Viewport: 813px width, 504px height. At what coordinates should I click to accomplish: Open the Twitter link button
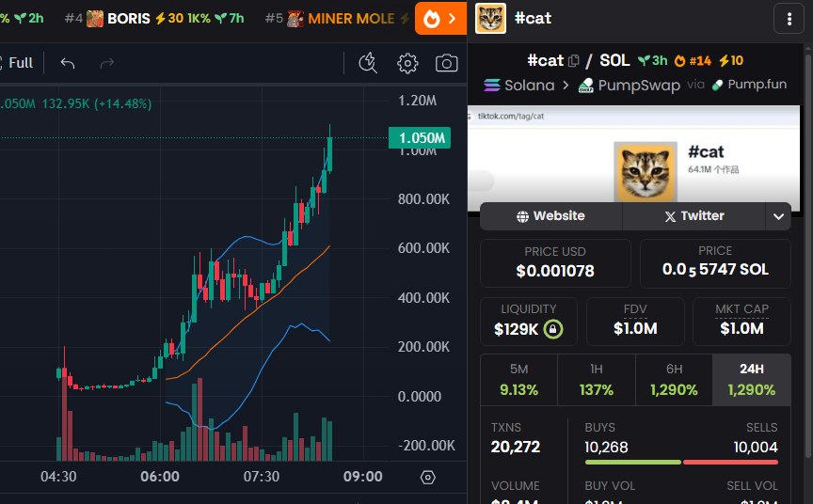pos(693,216)
